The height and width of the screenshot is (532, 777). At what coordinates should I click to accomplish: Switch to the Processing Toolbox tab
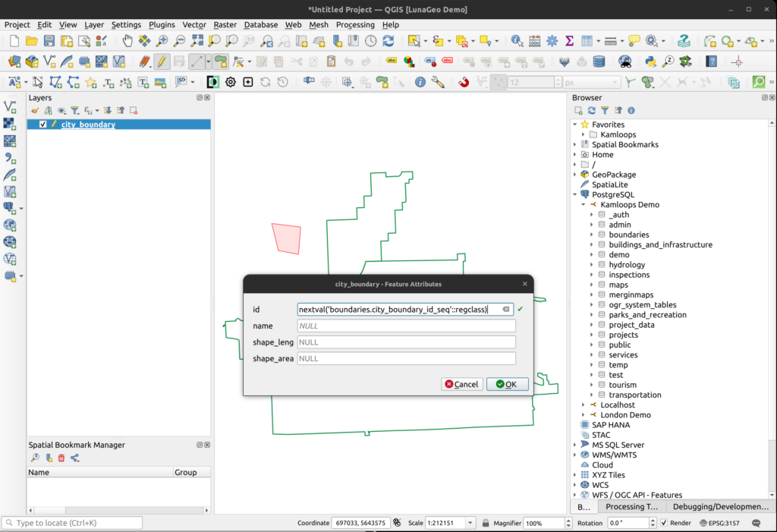coord(631,507)
